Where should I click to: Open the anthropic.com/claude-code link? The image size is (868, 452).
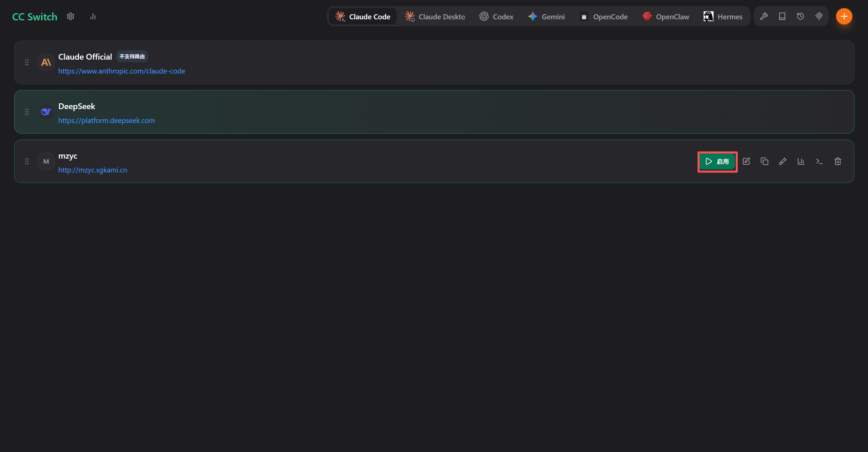[122, 71]
